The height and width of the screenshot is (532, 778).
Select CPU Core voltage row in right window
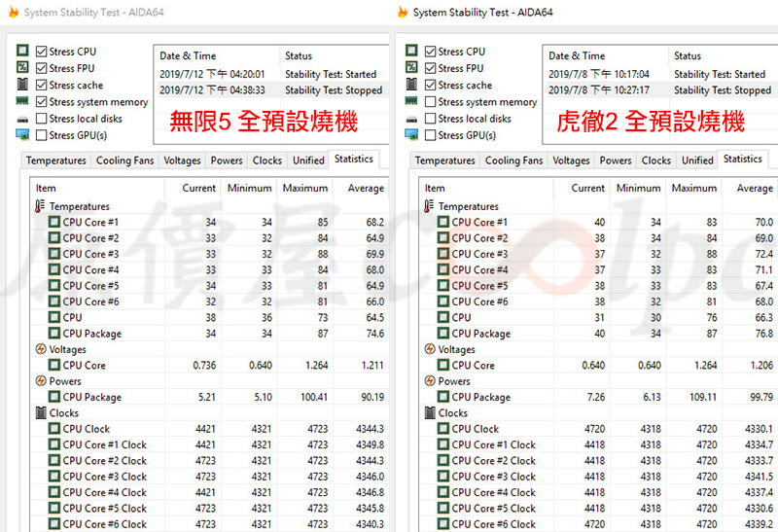[x=598, y=365]
